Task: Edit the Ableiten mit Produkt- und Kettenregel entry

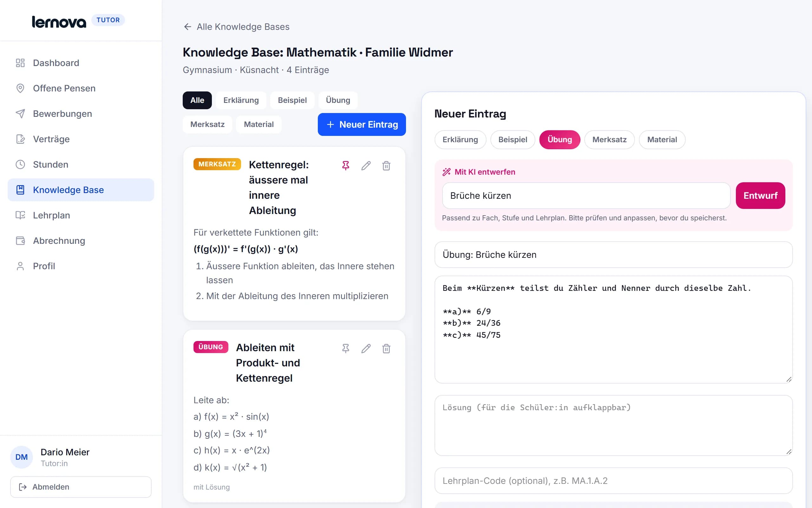Action: pyautogui.click(x=366, y=348)
